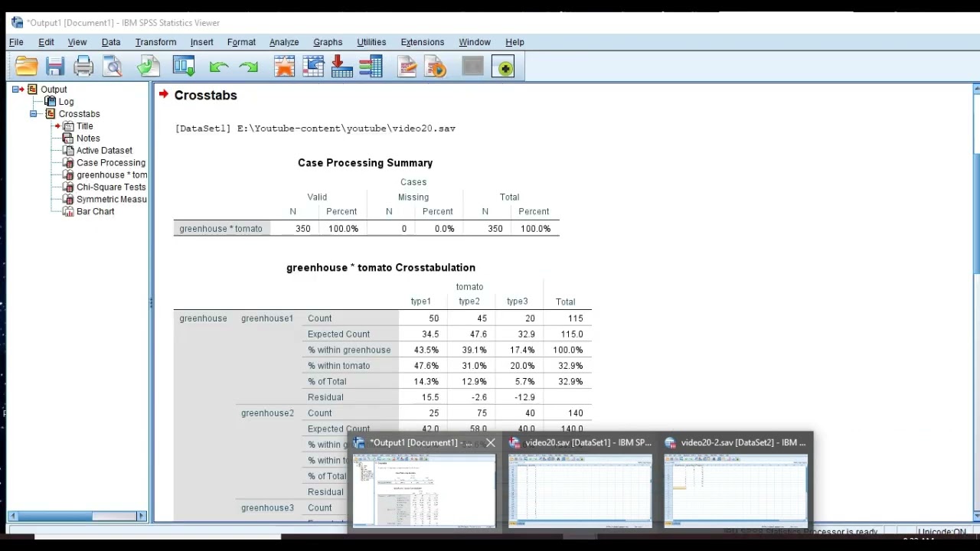Click the grayed-out Designate Window icon
This screenshot has height=551, width=980.
472,67
